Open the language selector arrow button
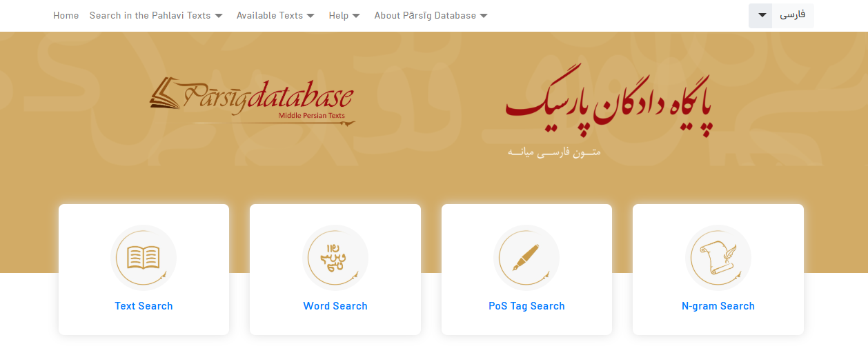This screenshot has width=868, height=355. click(x=762, y=16)
